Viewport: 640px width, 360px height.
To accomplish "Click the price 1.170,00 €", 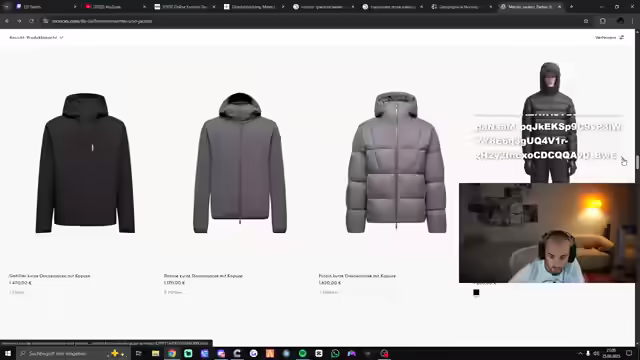I will pyautogui.click(x=174, y=283).
